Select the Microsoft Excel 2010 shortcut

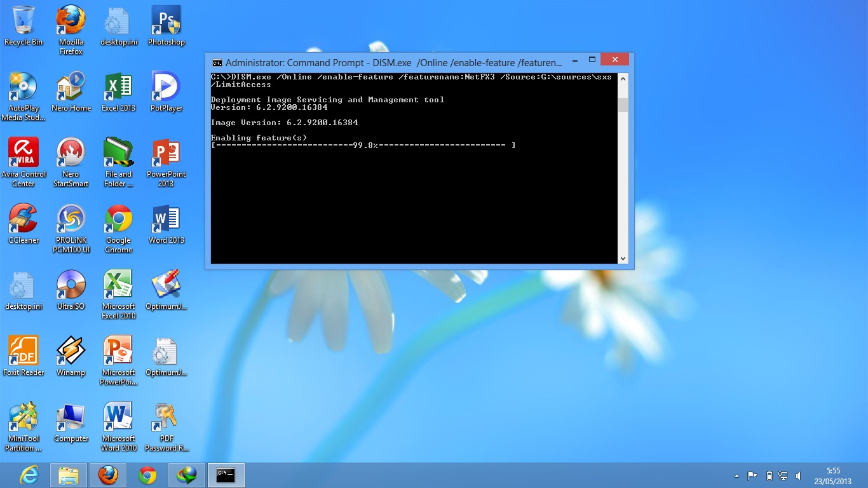(x=119, y=294)
